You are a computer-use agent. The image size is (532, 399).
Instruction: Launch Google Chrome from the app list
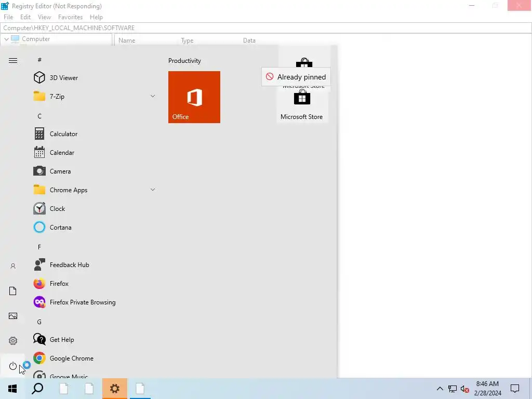tap(95, 358)
